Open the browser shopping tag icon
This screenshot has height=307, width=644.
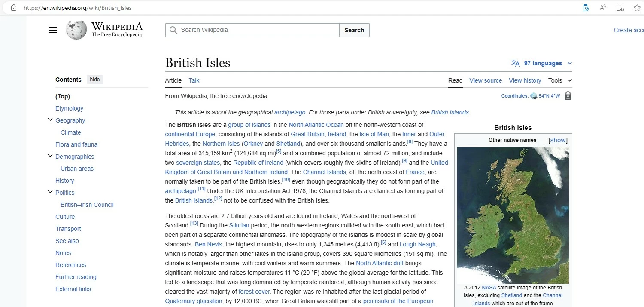coord(586,8)
